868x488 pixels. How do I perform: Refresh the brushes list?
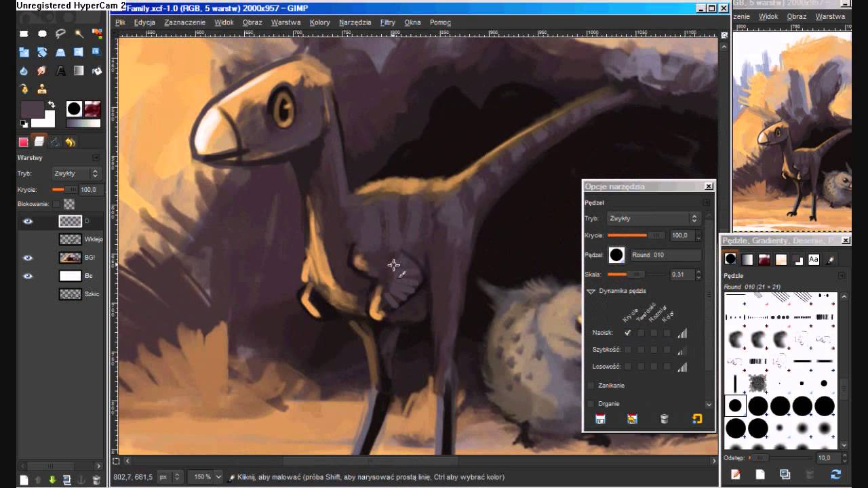pos(835,474)
